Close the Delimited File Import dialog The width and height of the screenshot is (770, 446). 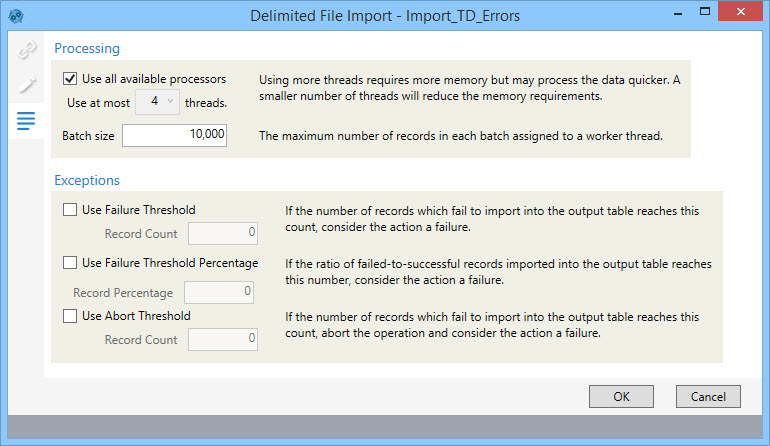click(x=741, y=11)
